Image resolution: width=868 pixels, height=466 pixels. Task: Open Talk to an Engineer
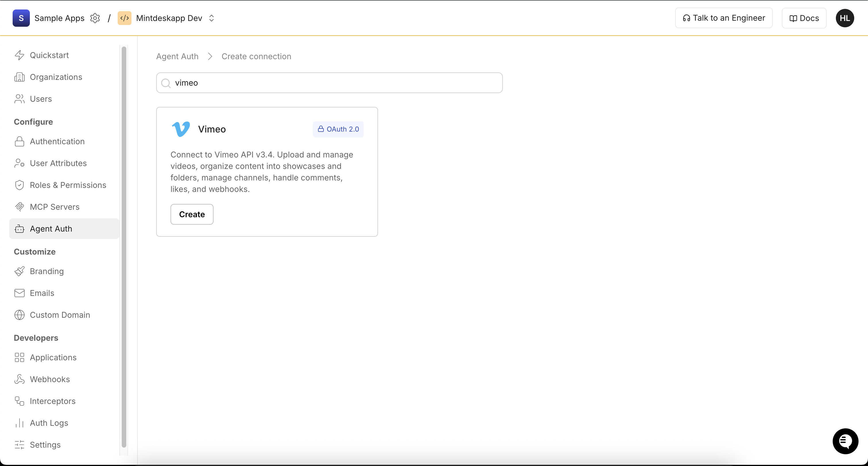(x=723, y=18)
